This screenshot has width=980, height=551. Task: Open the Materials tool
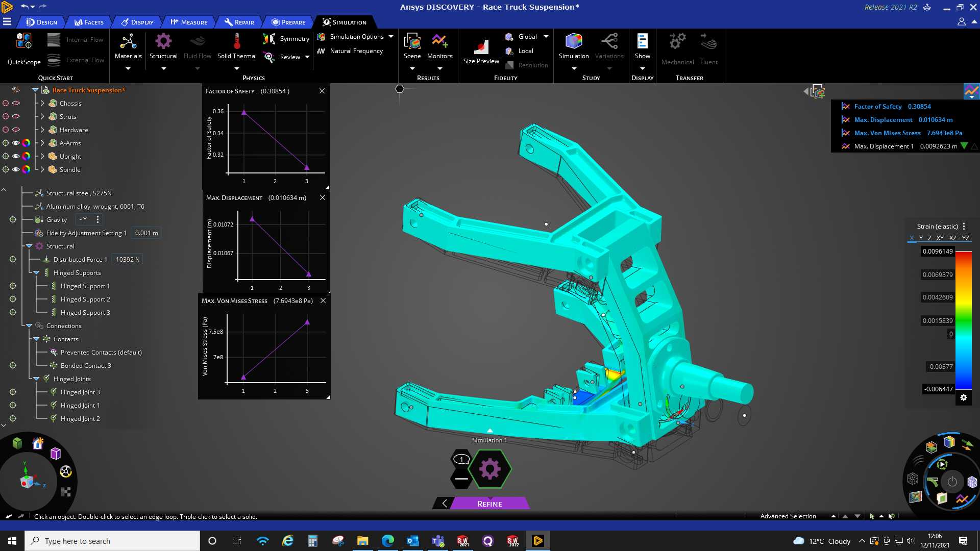pos(128,46)
